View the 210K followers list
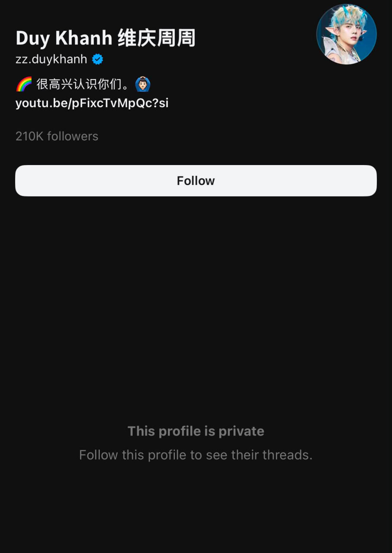Image resolution: width=392 pixels, height=553 pixels. 57,136
